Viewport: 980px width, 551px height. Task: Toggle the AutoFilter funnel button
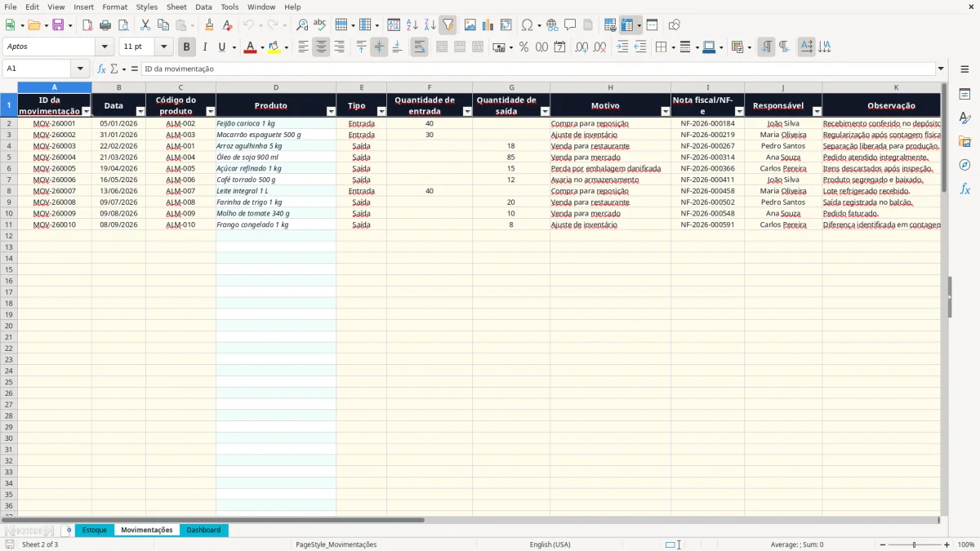click(x=448, y=25)
